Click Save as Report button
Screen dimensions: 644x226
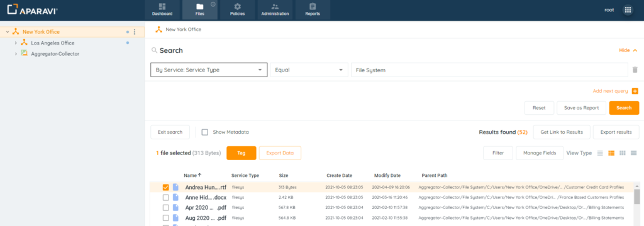[581, 108]
